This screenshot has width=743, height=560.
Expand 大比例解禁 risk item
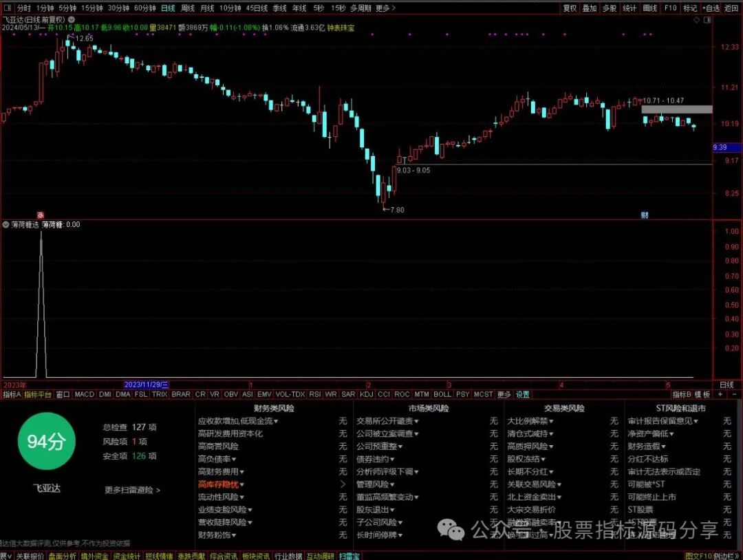coord(530,421)
